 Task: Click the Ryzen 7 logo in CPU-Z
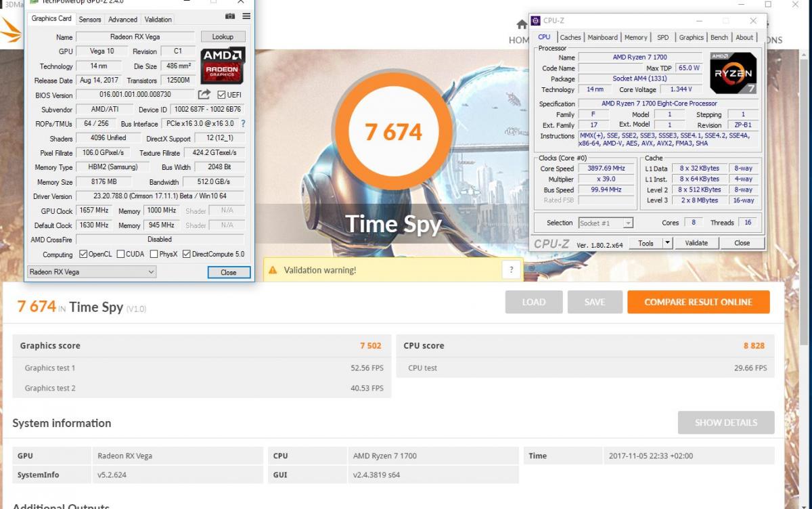point(733,72)
